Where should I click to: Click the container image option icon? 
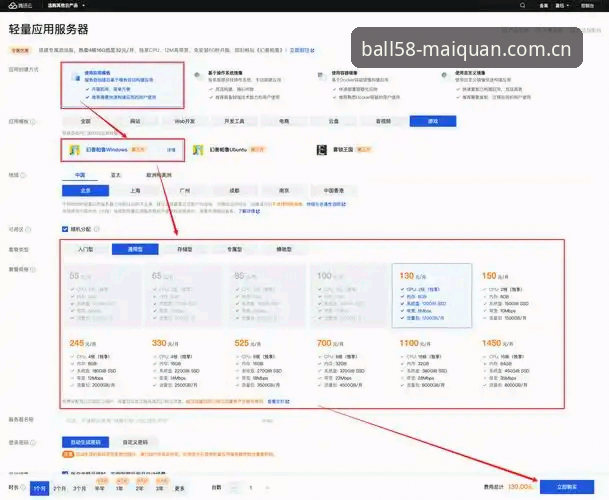(x=321, y=76)
